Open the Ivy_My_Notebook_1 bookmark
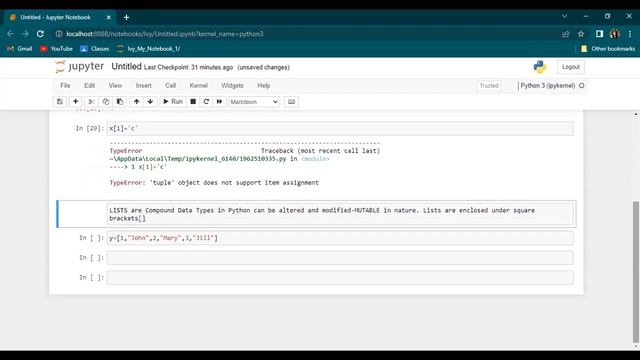The image size is (640, 360). (x=148, y=49)
